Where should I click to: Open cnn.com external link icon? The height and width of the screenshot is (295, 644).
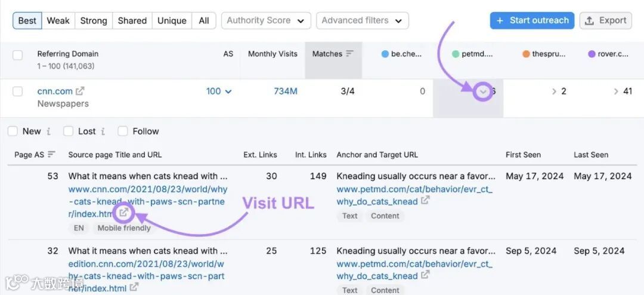tap(80, 91)
